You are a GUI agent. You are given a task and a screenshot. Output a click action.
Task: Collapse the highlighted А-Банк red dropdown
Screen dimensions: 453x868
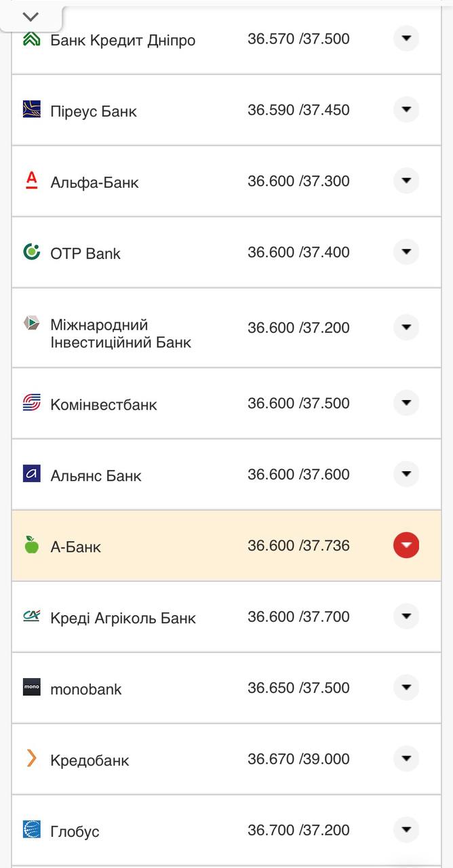pyautogui.click(x=406, y=545)
